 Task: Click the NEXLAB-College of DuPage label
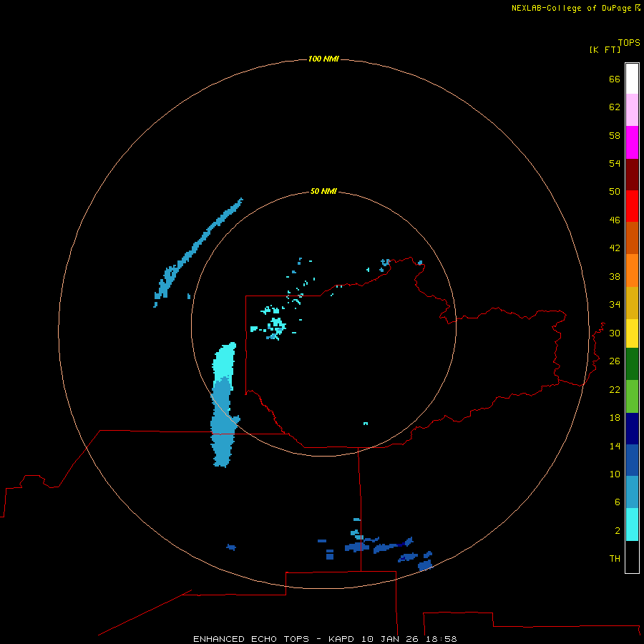pos(572,8)
